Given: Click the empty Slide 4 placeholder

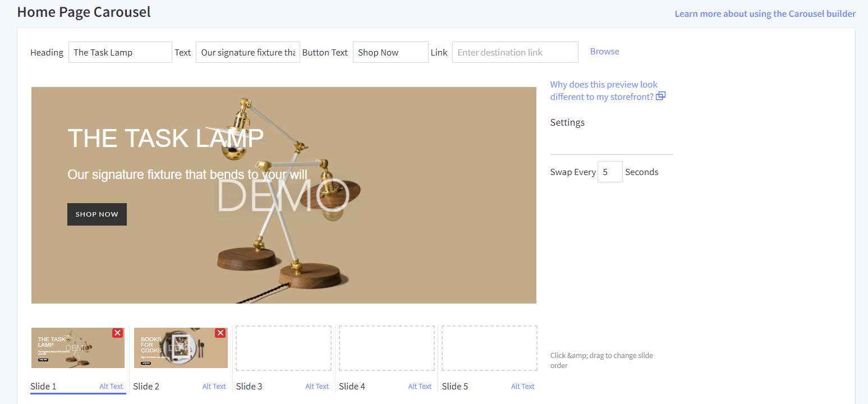Looking at the screenshot, I should click(387, 348).
